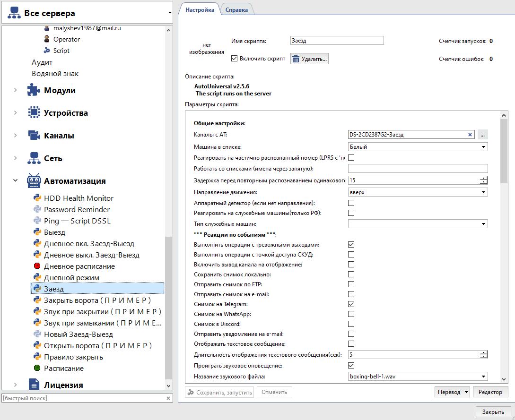
Task: Click the robot icon for Автоматизация
Action: pyautogui.click(x=34, y=181)
